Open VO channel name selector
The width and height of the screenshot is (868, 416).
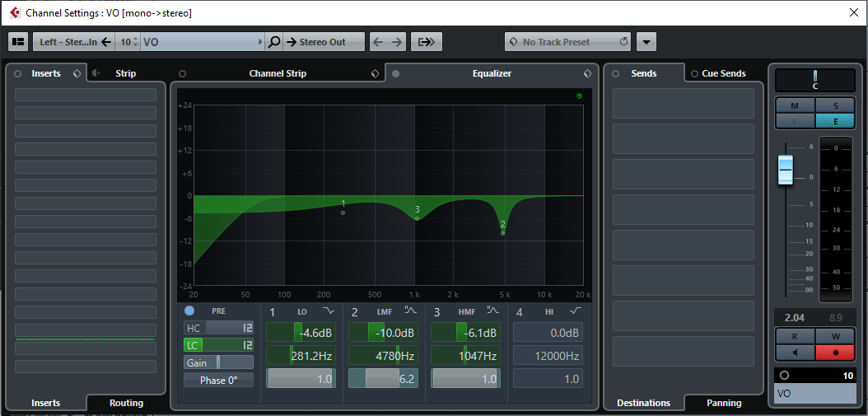pyautogui.click(x=203, y=41)
